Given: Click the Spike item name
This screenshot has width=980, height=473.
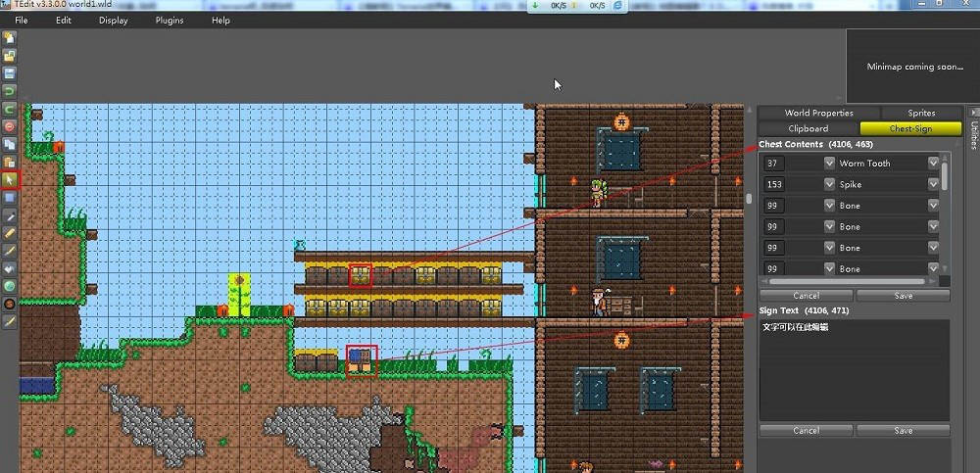Looking at the screenshot, I should point(850,184).
